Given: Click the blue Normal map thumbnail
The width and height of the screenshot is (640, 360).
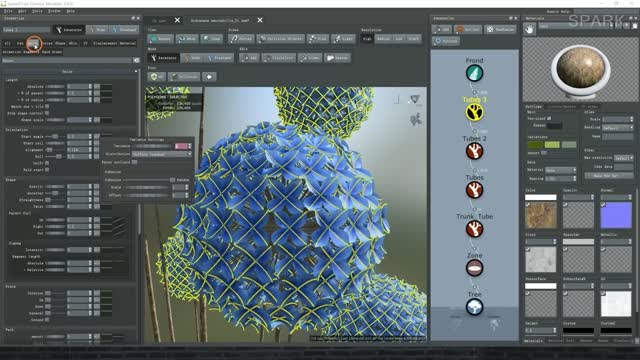Looking at the screenshot, I should coord(616,215).
